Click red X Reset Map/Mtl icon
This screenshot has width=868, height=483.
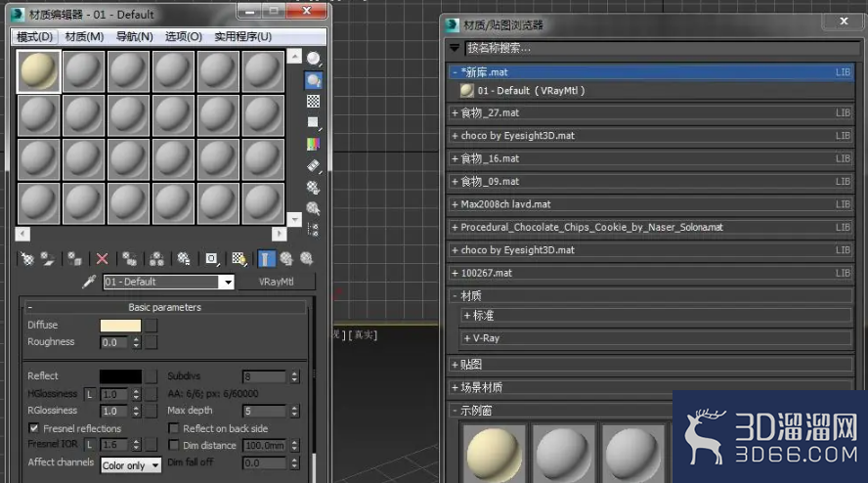point(102,259)
